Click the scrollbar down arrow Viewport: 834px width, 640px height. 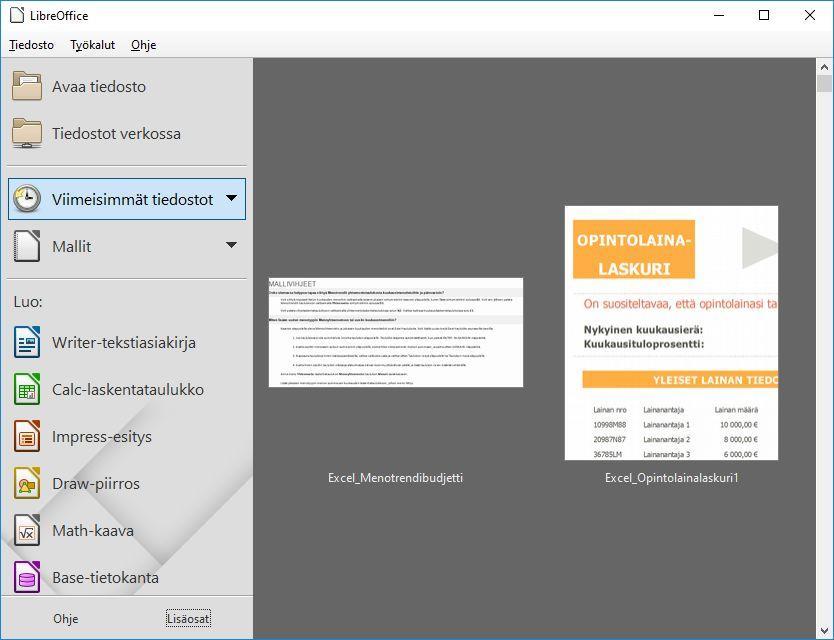tap(824, 631)
